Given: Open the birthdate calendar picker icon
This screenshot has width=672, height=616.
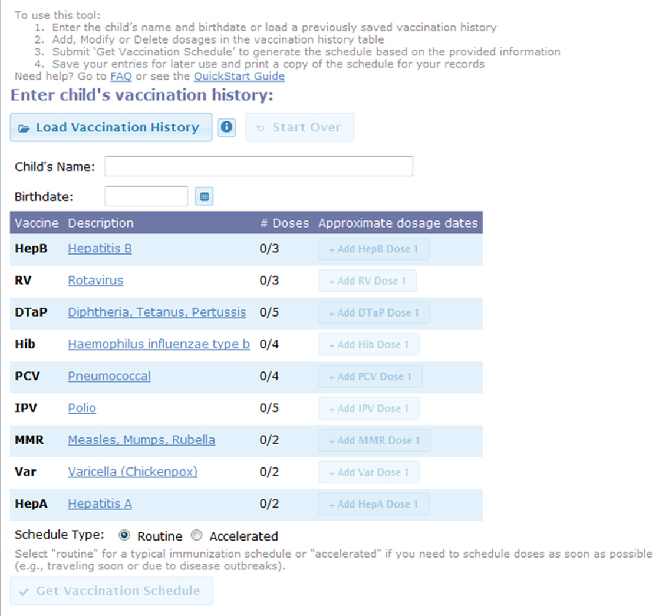Looking at the screenshot, I should pos(204,197).
